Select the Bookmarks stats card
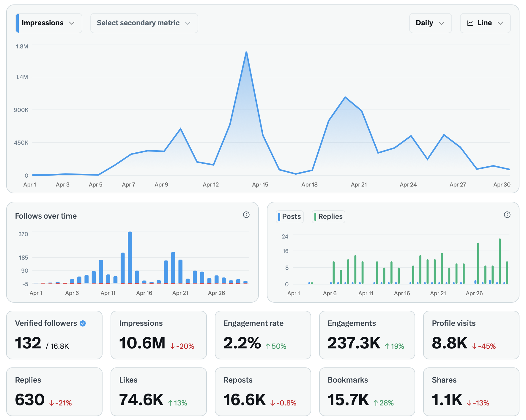The height and width of the screenshot is (420, 526). (367, 392)
